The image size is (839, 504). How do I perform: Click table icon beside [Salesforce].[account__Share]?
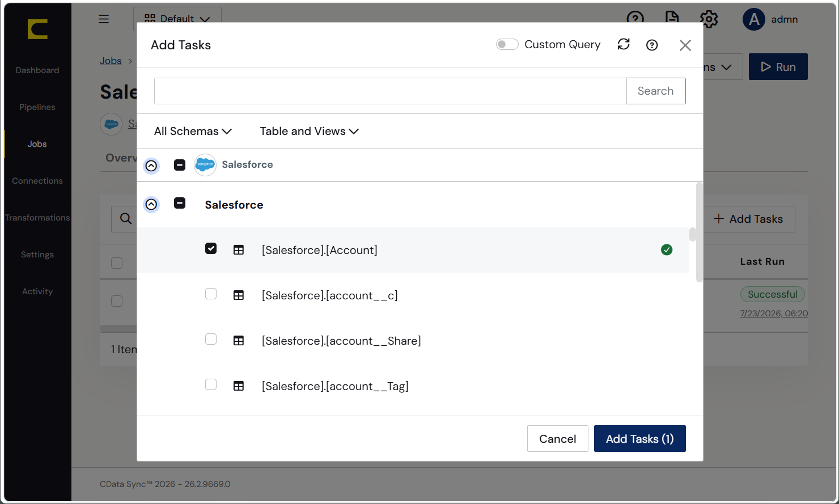[239, 341]
